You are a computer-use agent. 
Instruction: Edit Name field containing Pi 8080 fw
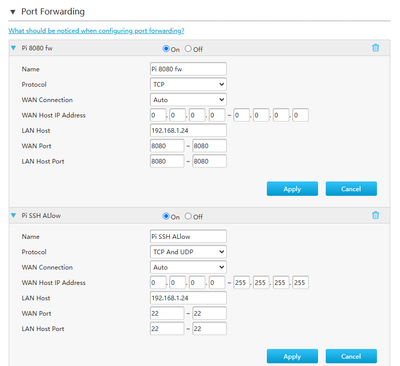[x=188, y=69]
